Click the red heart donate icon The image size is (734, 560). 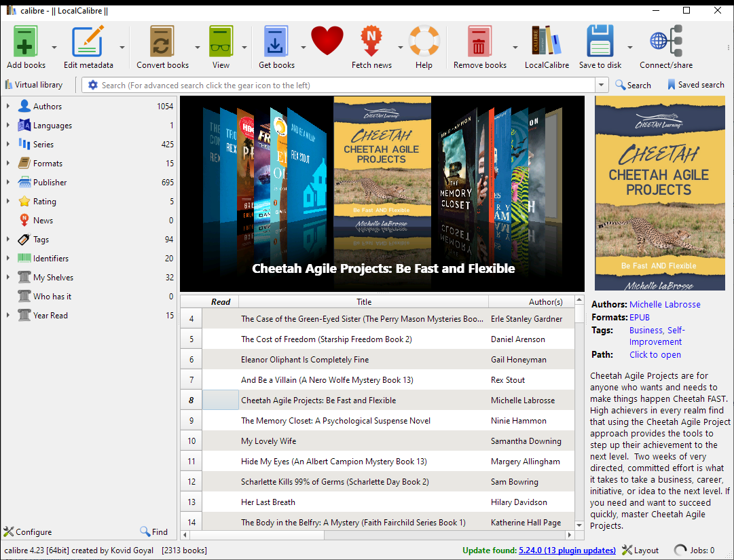[x=327, y=41]
